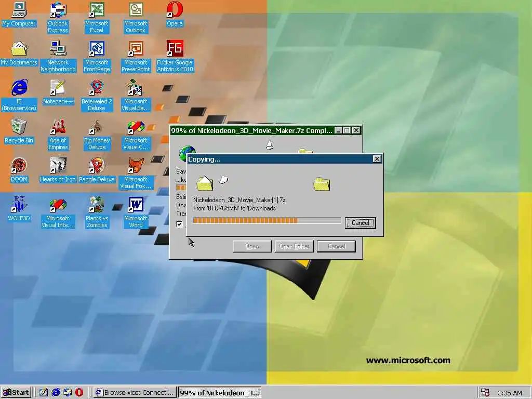
Task: Maximize the Nickelodeon download window
Action: (347, 130)
